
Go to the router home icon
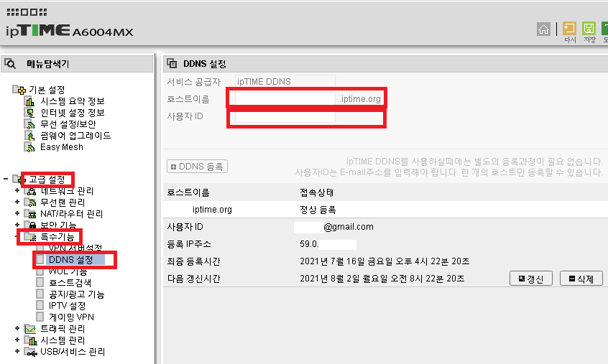(x=543, y=29)
